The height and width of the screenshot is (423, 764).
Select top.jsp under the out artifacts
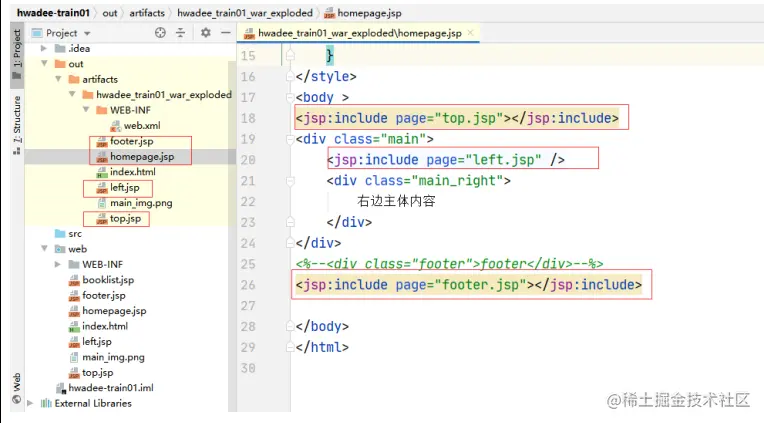[125, 218]
